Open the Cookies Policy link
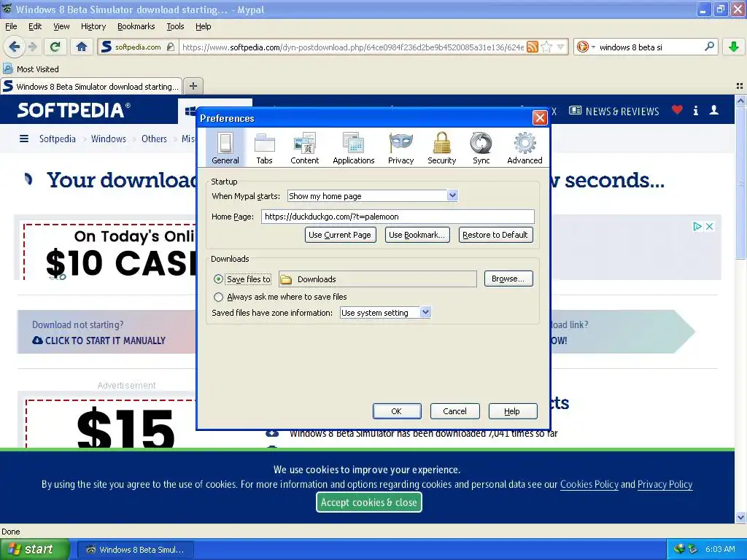 point(589,484)
